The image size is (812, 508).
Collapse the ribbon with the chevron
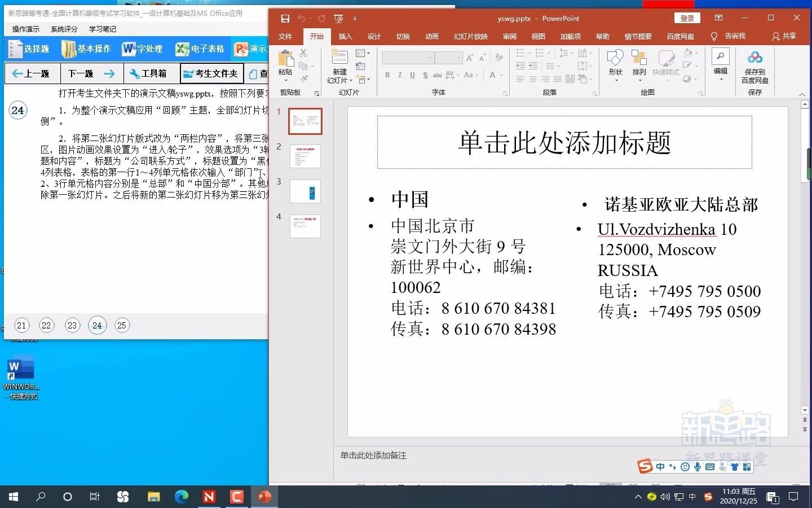pos(802,94)
